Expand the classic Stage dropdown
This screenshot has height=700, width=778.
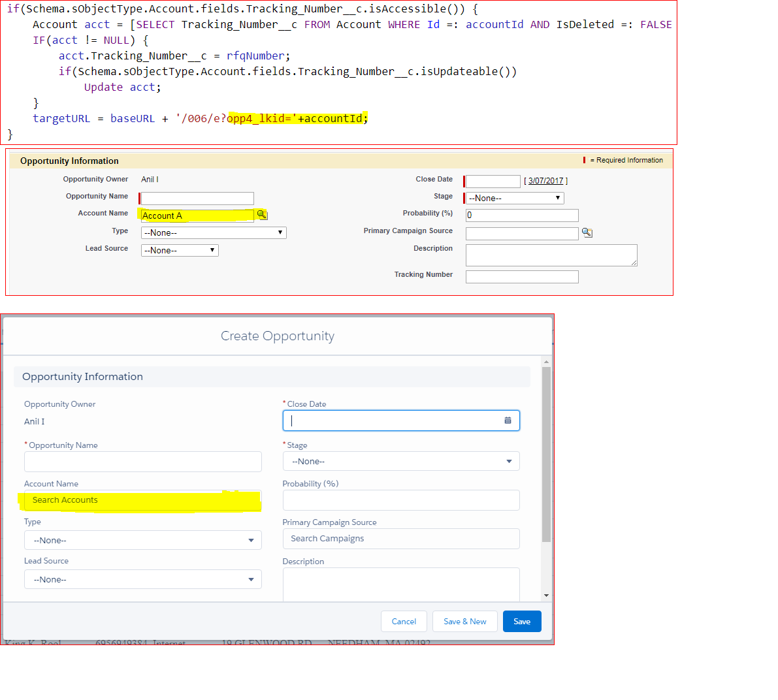pyautogui.click(x=515, y=198)
